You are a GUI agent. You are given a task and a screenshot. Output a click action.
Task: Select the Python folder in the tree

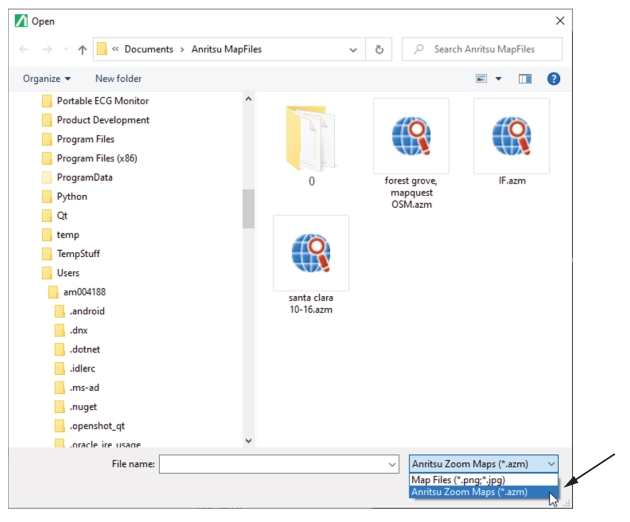coord(72,197)
